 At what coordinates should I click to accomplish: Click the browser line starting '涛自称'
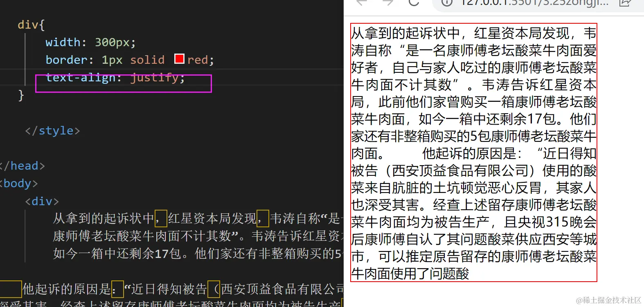(x=474, y=50)
